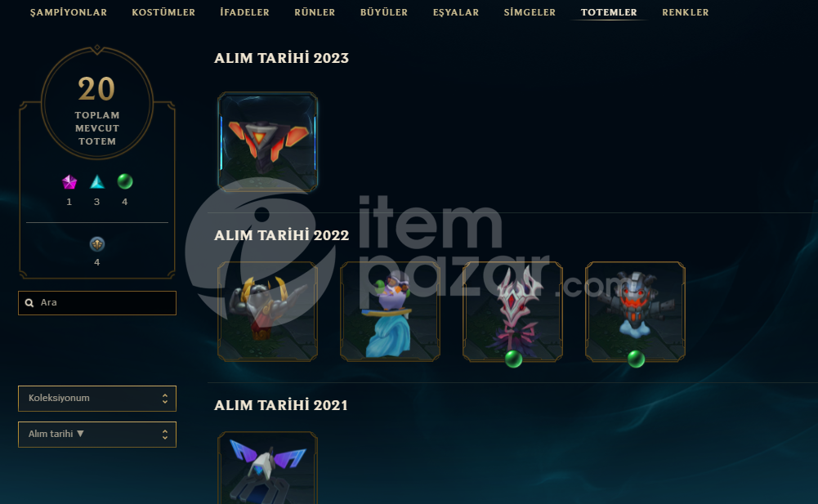818x504 pixels.
Task: Go to the İfadeler tab
Action: pyautogui.click(x=244, y=12)
